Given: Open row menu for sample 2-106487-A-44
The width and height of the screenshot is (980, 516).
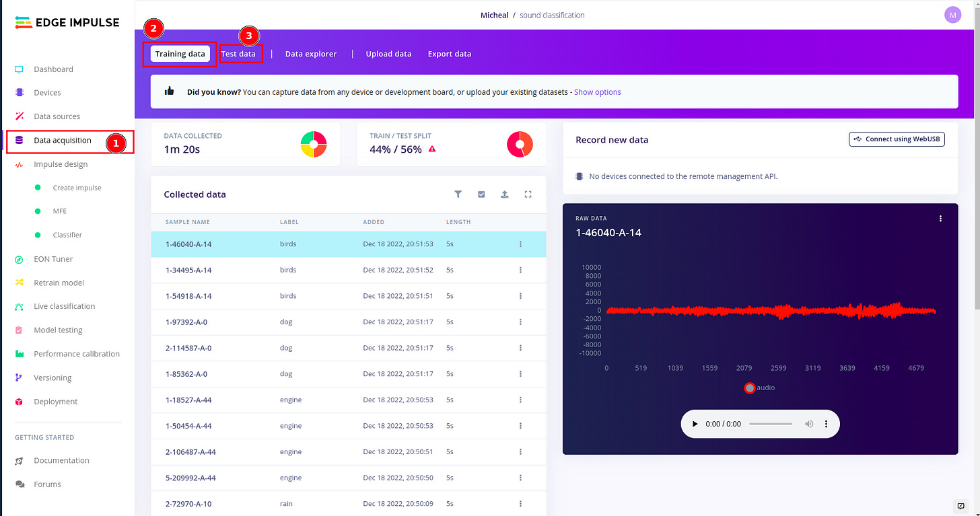Looking at the screenshot, I should coord(520,452).
